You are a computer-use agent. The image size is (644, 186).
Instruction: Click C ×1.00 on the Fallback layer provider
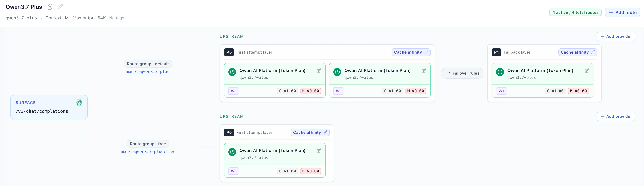pos(555,91)
